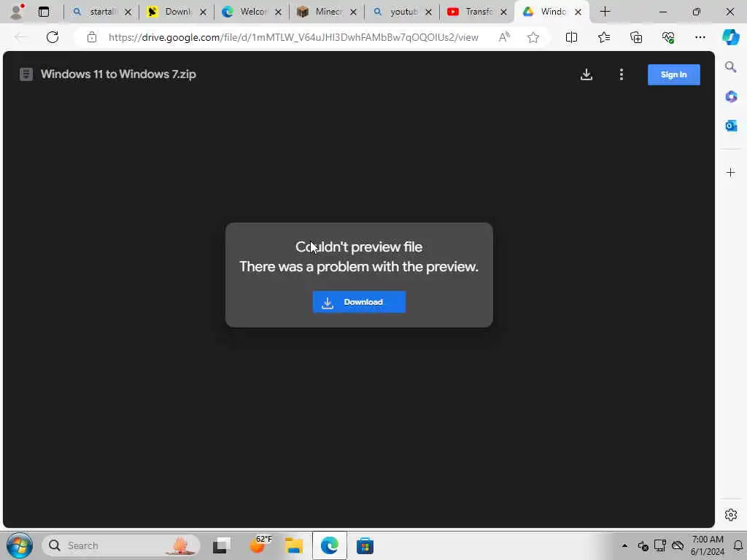747x560 pixels.
Task: Close the Welcome tab
Action: [278, 12]
